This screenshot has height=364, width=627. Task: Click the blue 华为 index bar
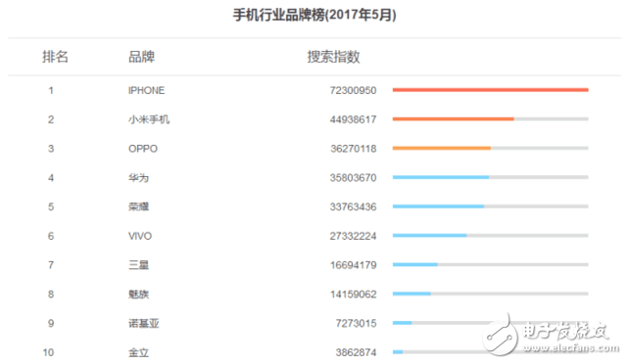(441, 177)
